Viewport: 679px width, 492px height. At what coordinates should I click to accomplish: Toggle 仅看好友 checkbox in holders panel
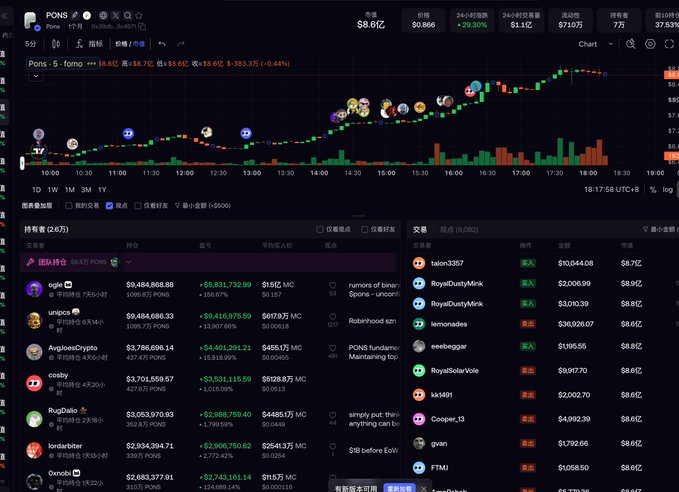365,229
